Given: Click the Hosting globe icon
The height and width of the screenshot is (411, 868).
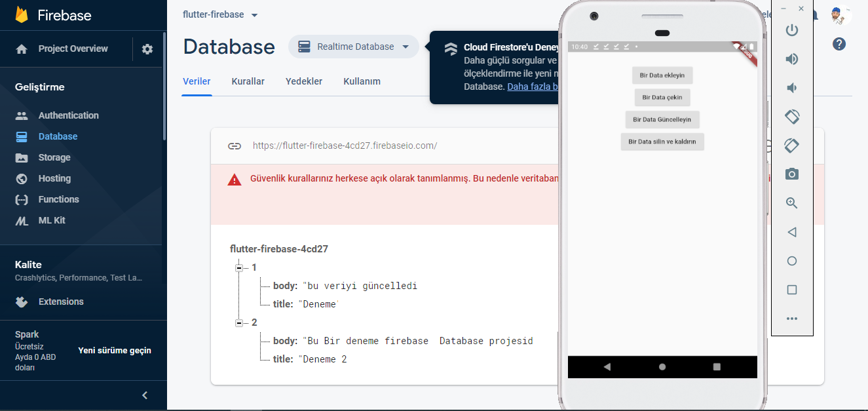Looking at the screenshot, I should [x=22, y=178].
